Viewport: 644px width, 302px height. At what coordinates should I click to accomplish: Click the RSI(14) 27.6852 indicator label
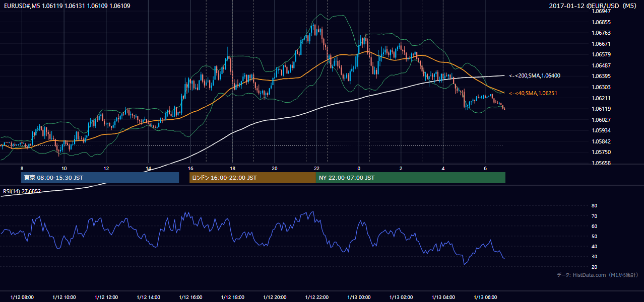click(x=22, y=191)
